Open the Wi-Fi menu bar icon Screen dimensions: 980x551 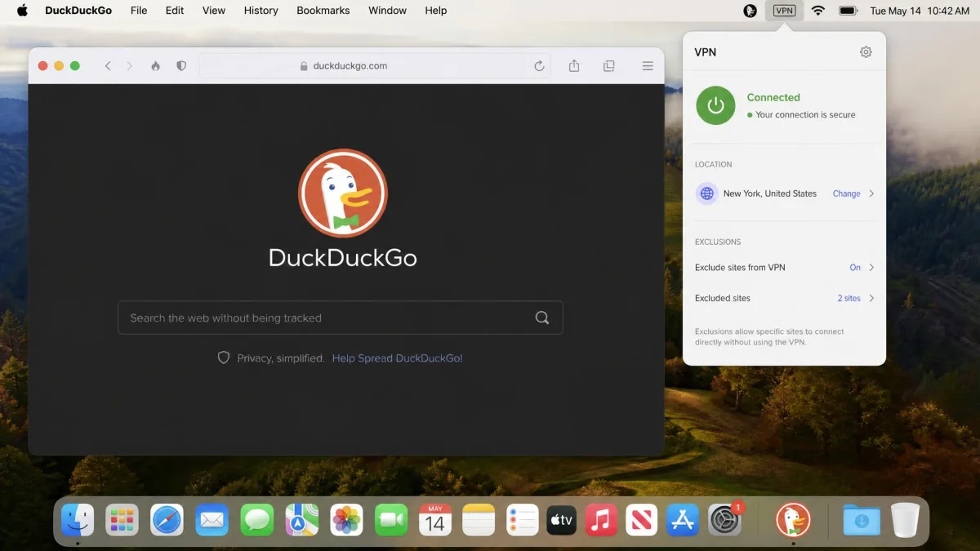(x=817, y=11)
